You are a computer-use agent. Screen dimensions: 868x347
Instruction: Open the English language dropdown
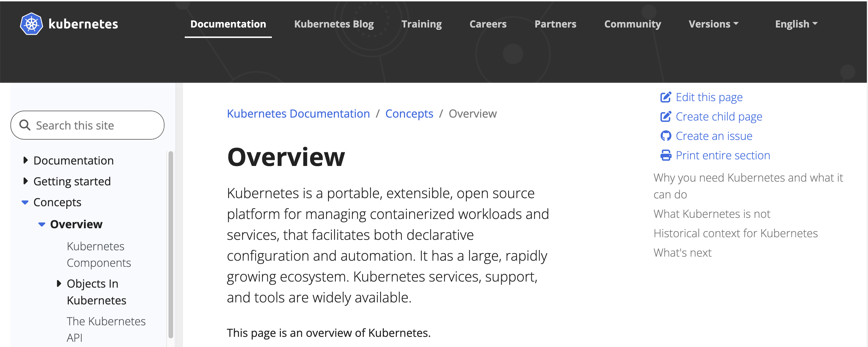click(x=796, y=24)
